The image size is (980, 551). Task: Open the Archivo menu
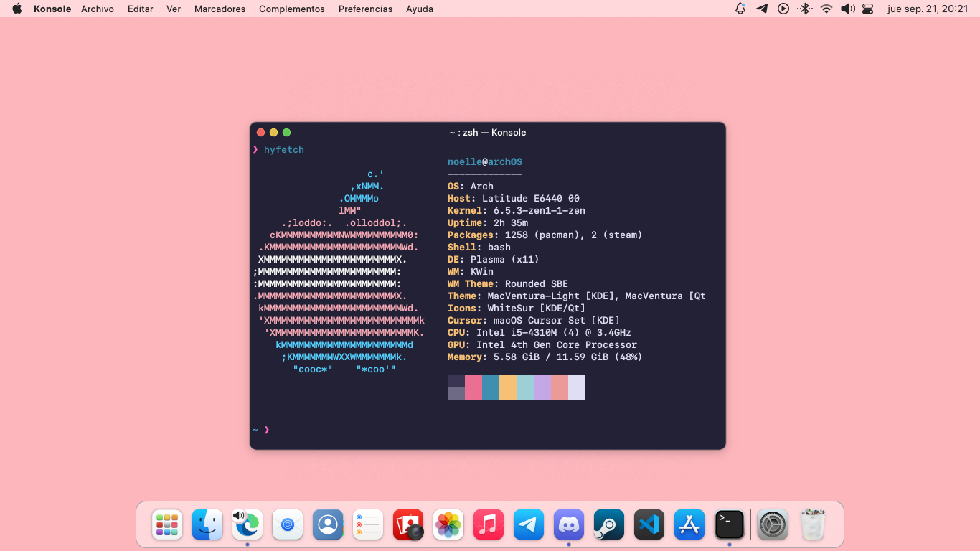coord(98,9)
